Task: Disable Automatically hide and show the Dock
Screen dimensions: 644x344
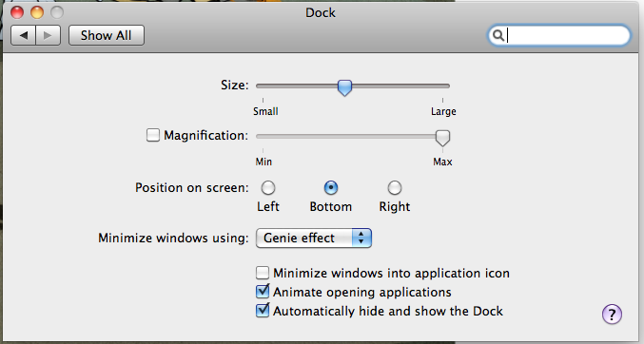Action: tap(263, 311)
